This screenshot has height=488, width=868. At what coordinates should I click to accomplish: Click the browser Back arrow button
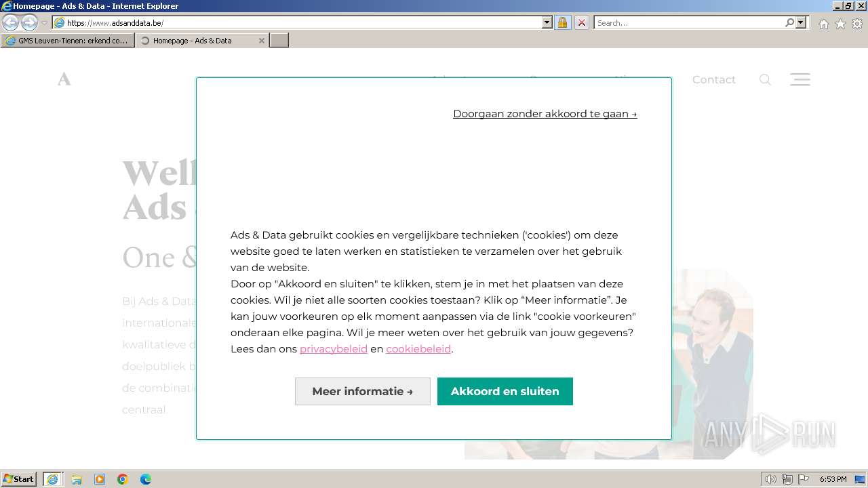tap(11, 22)
